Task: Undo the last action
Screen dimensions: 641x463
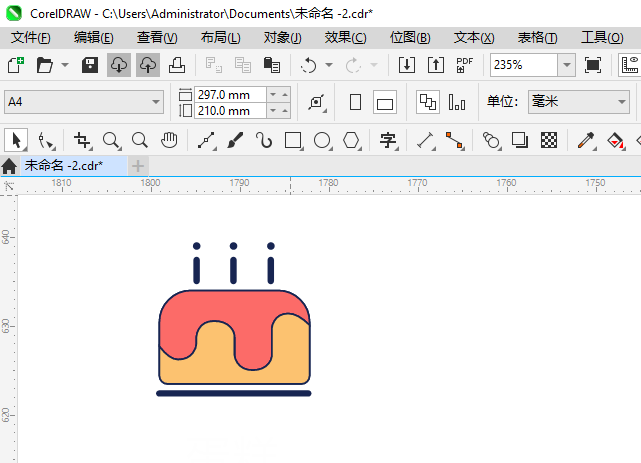Action: [309, 65]
